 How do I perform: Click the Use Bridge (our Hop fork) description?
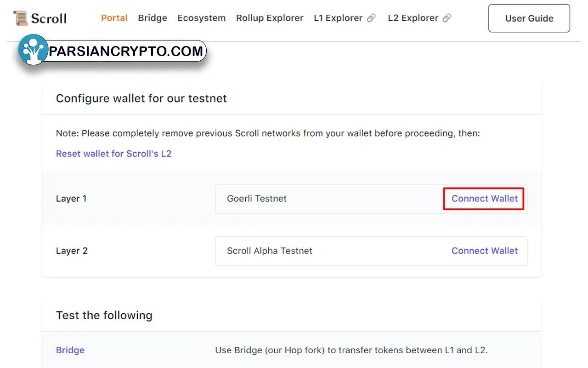pos(351,350)
